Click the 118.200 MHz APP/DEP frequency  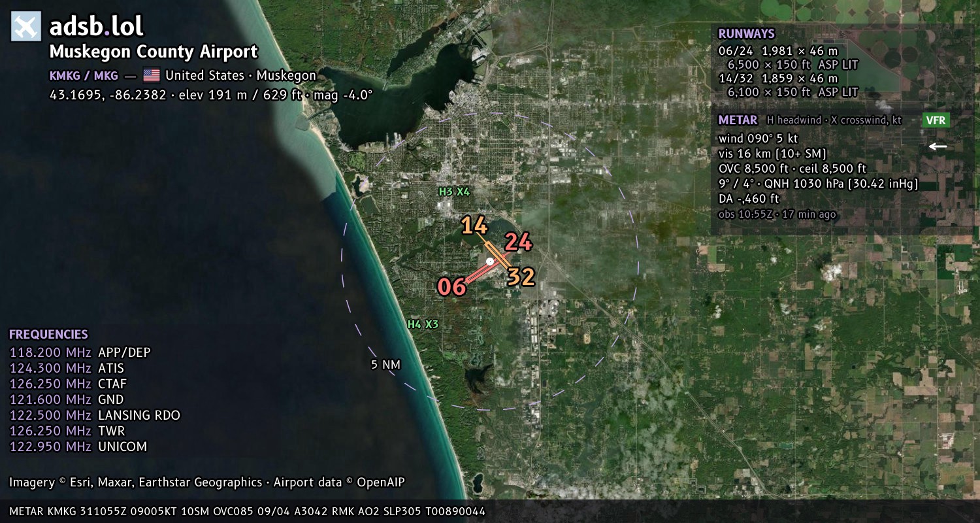(x=80, y=353)
